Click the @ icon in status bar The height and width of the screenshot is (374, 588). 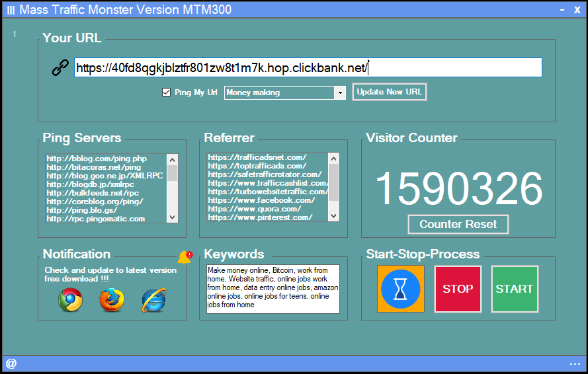pyautogui.click(x=11, y=363)
